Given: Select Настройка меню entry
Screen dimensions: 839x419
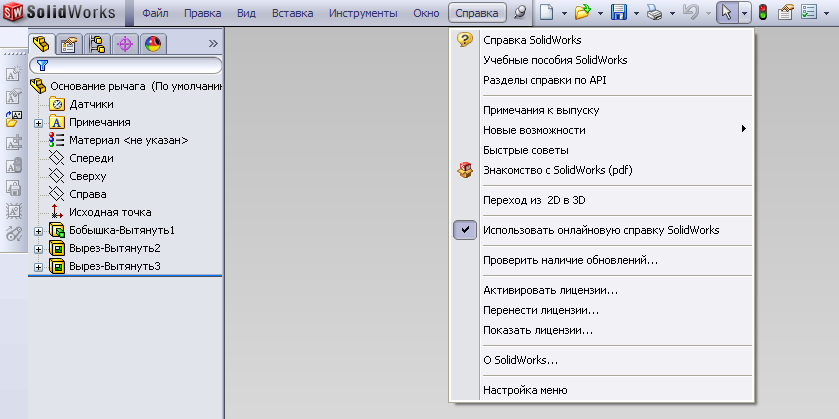Looking at the screenshot, I should [x=525, y=391].
